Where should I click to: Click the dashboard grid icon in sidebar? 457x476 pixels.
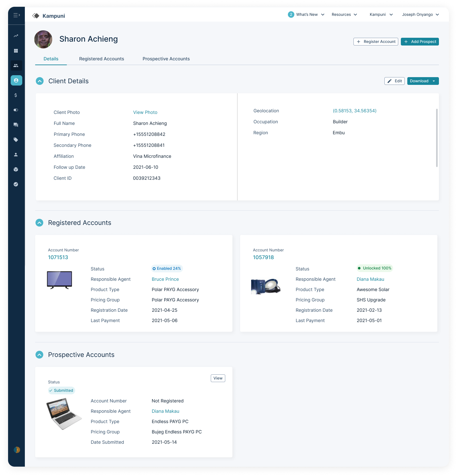[16, 51]
